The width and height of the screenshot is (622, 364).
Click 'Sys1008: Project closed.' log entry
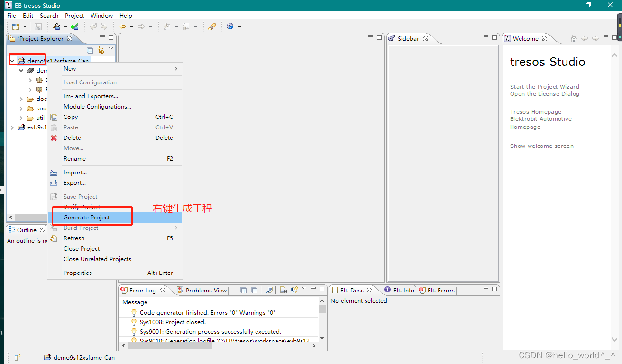point(173,322)
